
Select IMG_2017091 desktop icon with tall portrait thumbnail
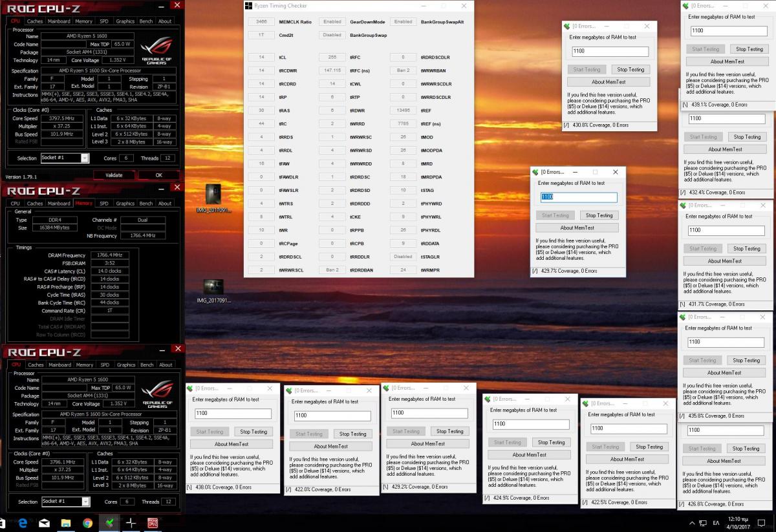tap(213, 199)
